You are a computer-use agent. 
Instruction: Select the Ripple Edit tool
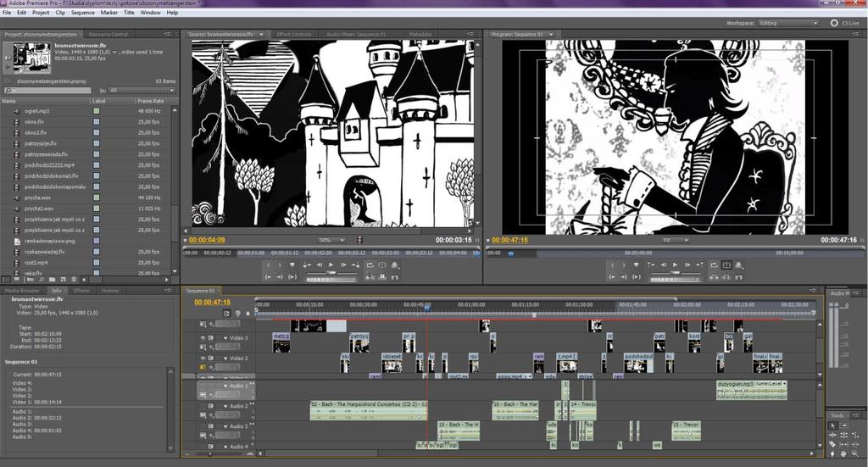pyautogui.click(x=832, y=435)
